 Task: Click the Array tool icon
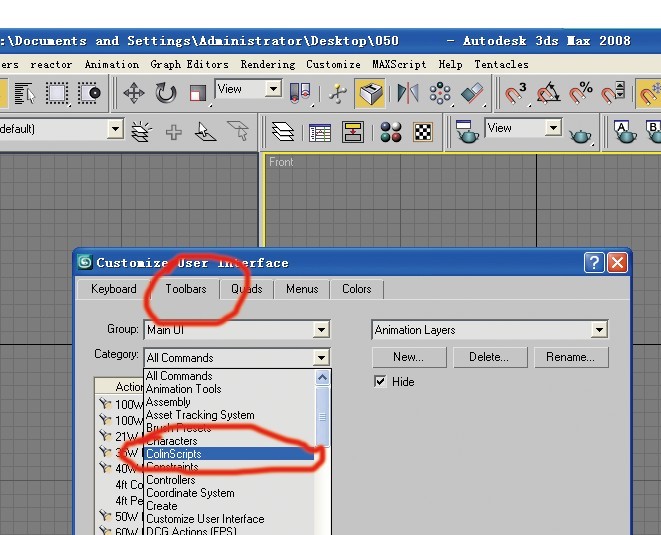click(440, 93)
